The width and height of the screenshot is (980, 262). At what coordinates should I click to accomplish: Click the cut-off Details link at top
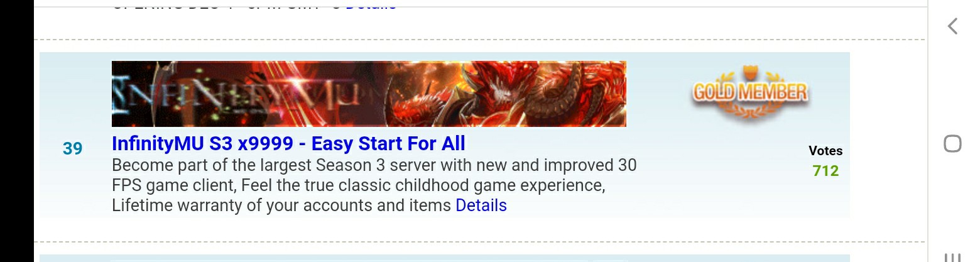tap(371, 5)
